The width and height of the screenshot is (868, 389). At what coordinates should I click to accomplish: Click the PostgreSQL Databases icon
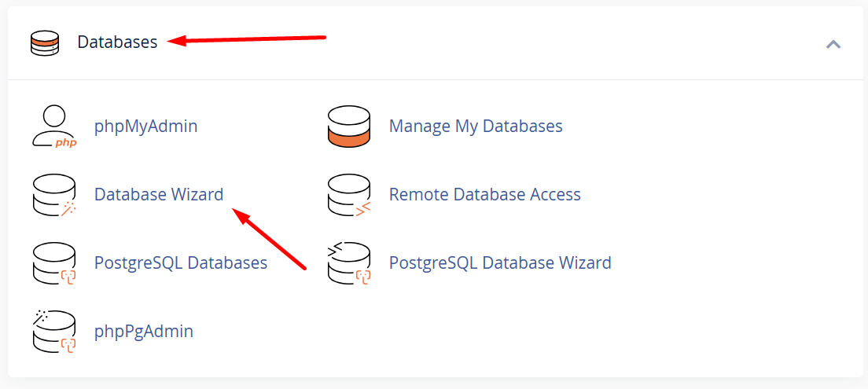[x=54, y=263]
